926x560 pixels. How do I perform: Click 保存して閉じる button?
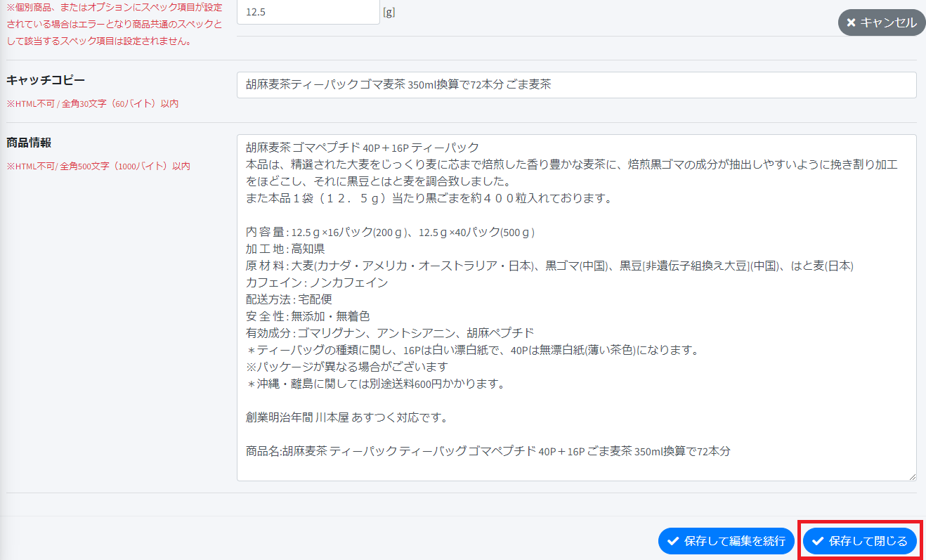click(x=860, y=541)
